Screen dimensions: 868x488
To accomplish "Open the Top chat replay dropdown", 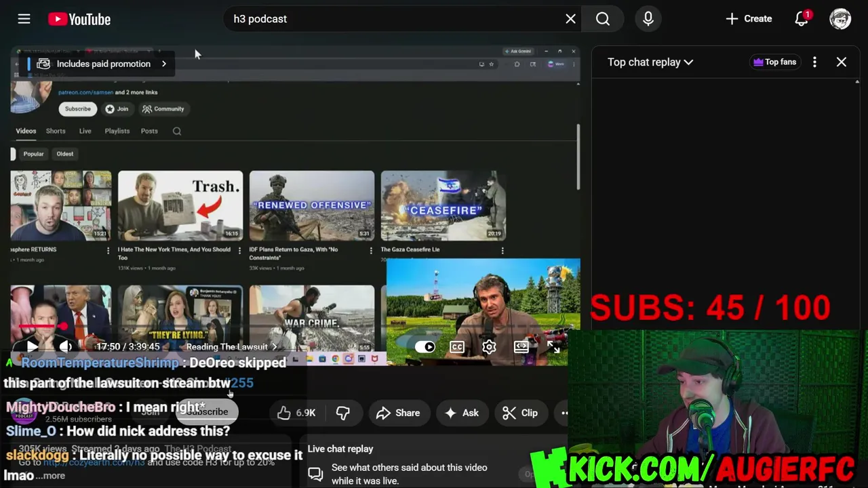I will point(650,62).
